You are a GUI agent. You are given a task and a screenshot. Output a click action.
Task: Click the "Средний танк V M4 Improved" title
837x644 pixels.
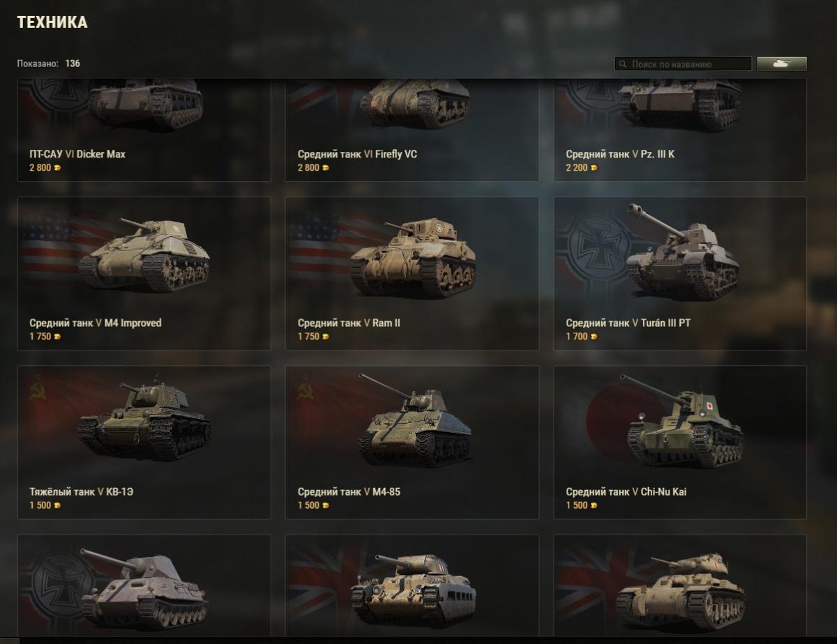95,323
